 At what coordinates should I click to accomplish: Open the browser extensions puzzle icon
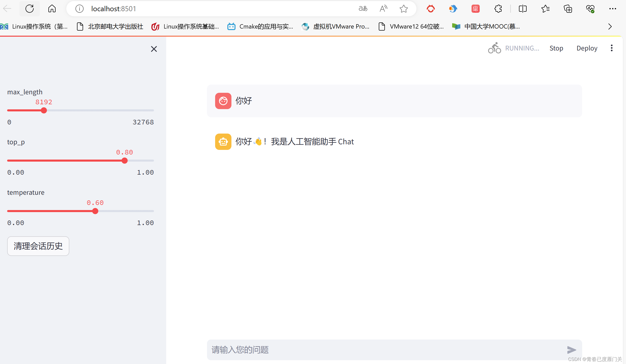click(498, 9)
